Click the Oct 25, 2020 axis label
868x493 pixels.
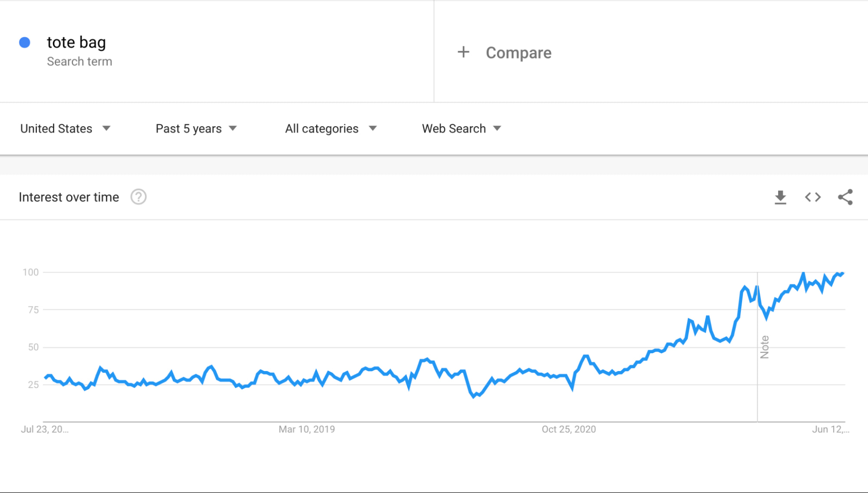click(x=568, y=429)
